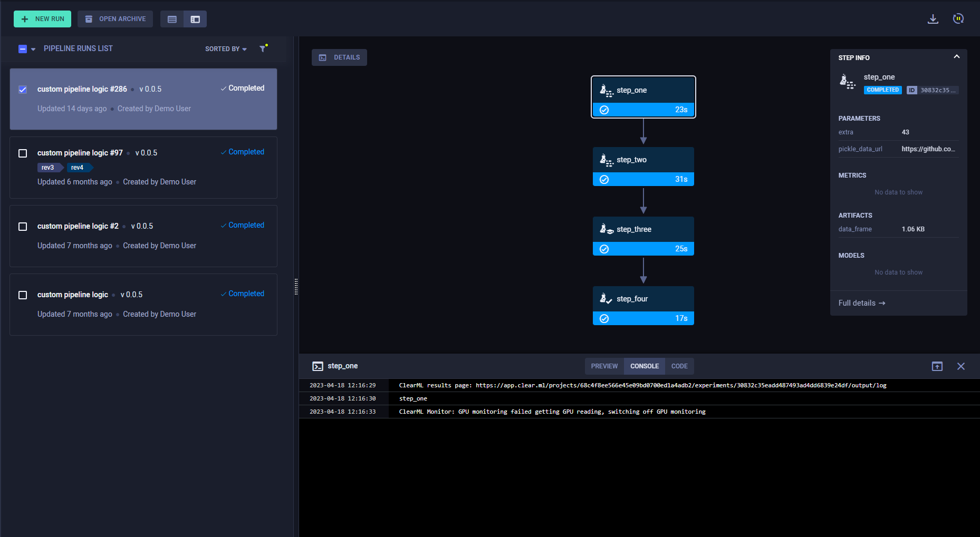The height and width of the screenshot is (537, 980).
Task: Open Full details link
Action: tap(861, 303)
